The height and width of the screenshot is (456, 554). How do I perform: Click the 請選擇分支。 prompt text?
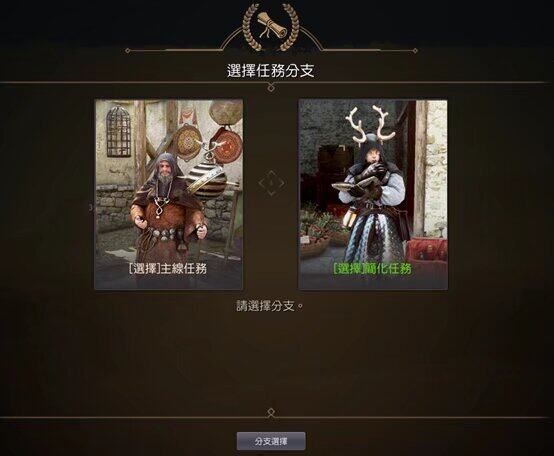pos(270,306)
